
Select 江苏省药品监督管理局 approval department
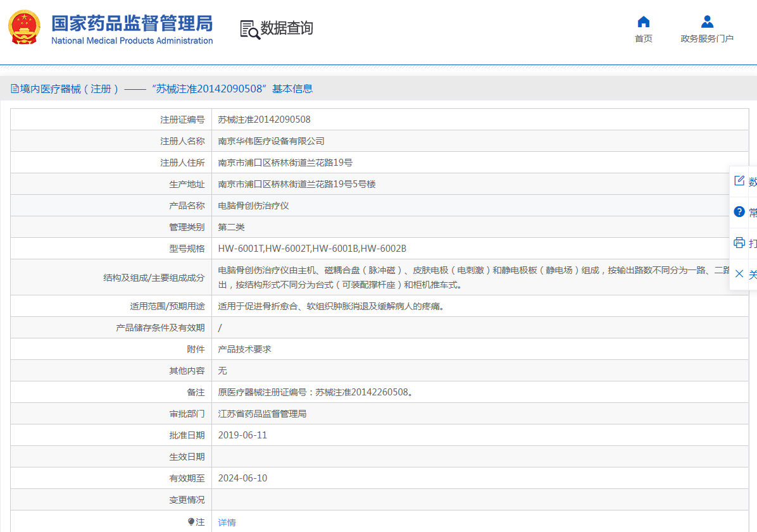click(262, 414)
